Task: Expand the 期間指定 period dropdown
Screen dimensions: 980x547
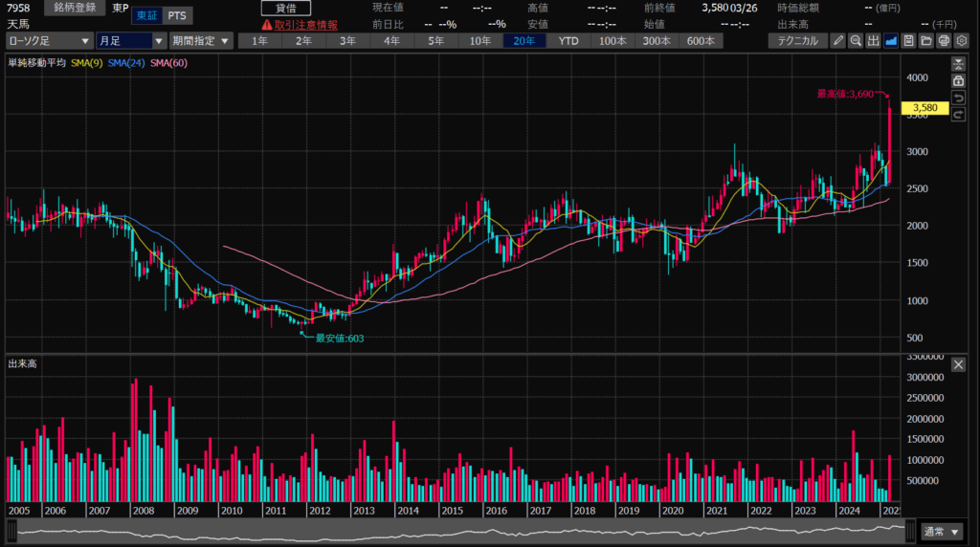Action: (201, 41)
